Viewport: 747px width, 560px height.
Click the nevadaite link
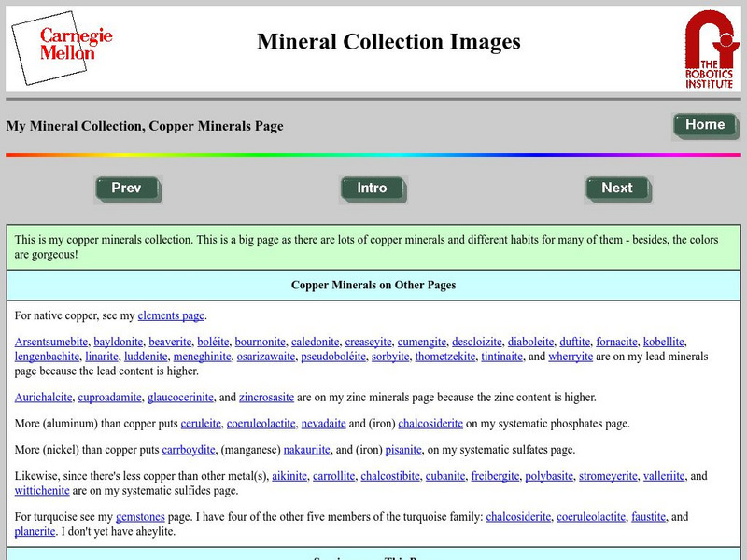324,424
